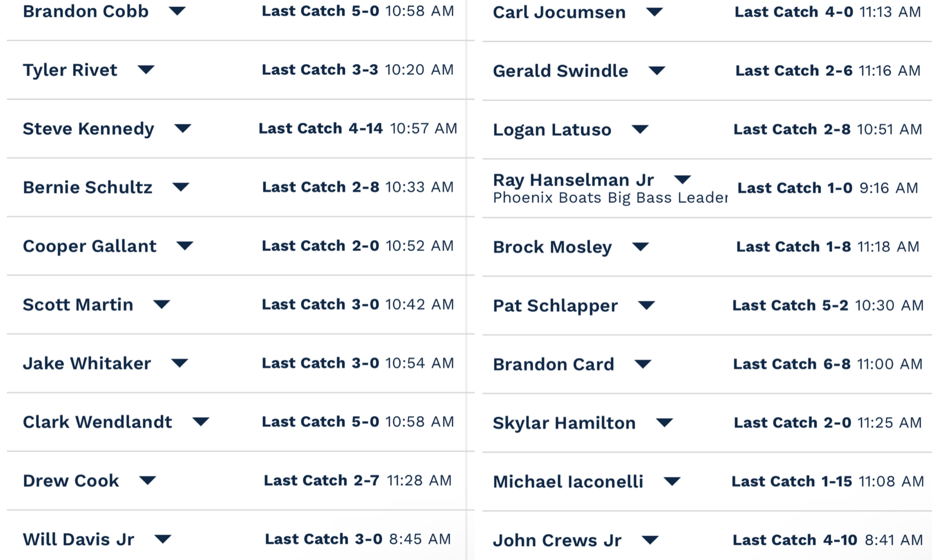Image resolution: width=932 pixels, height=560 pixels.
Task: Expand Carl Jocumsen's dropdown arrow
Action: coord(654,12)
